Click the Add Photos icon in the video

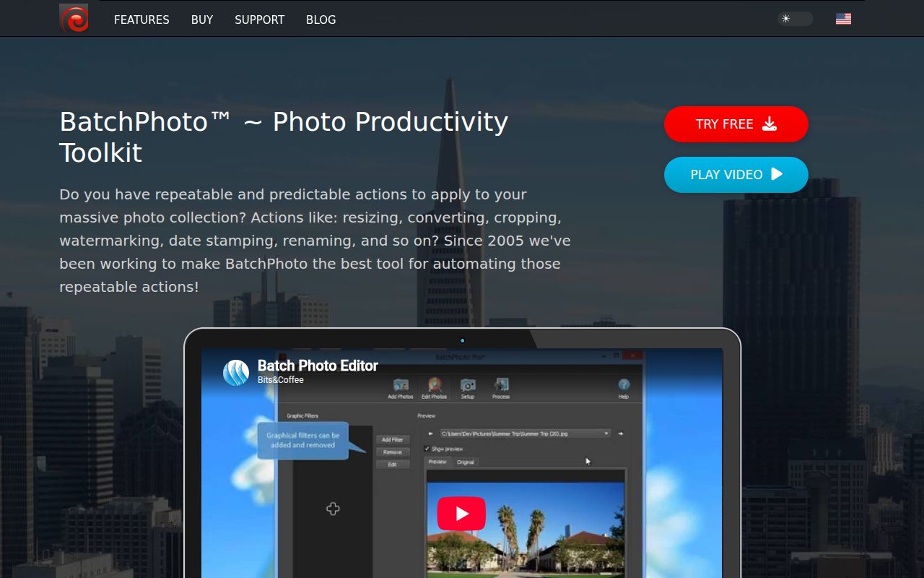(401, 388)
